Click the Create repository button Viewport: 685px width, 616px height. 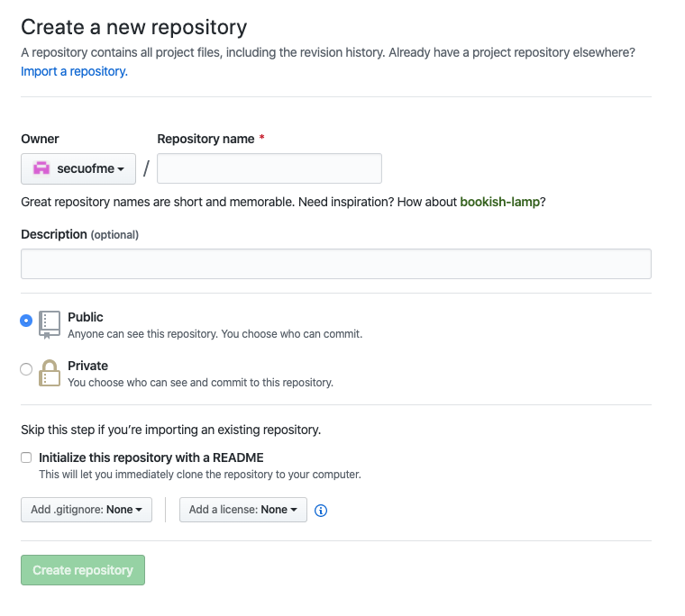click(x=83, y=570)
